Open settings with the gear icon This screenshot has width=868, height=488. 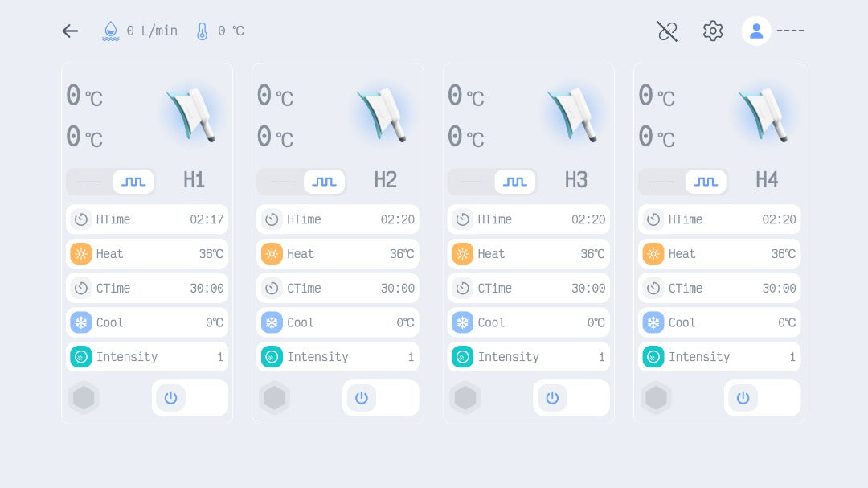tap(713, 31)
